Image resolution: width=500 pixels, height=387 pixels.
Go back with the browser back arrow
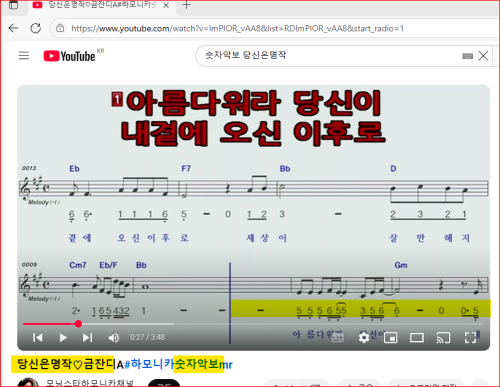[13, 28]
